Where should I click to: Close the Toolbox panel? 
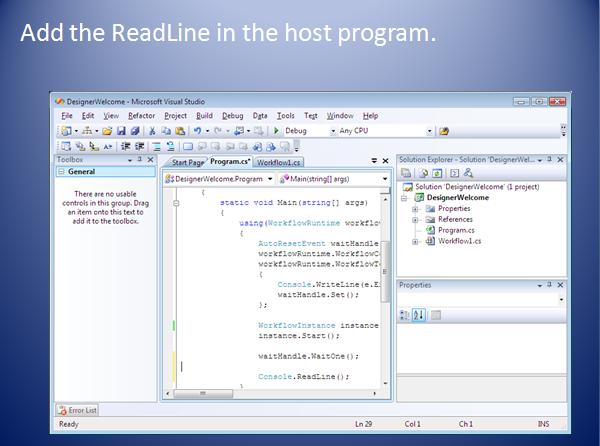[150, 160]
